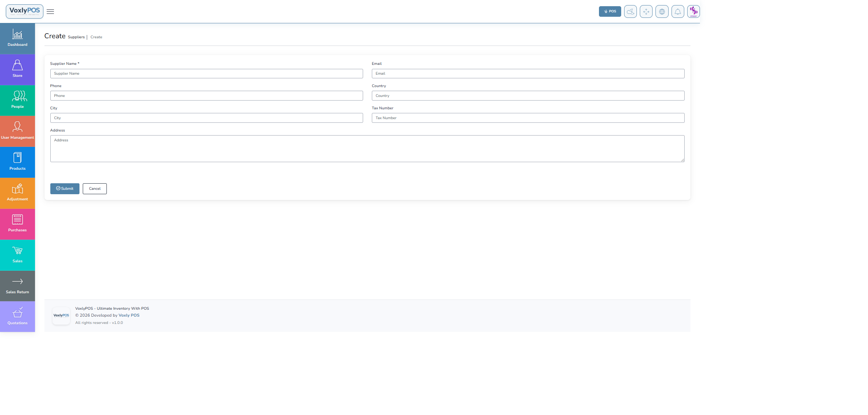
Task: Submit the new supplier form
Action: click(x=65, y=188)
